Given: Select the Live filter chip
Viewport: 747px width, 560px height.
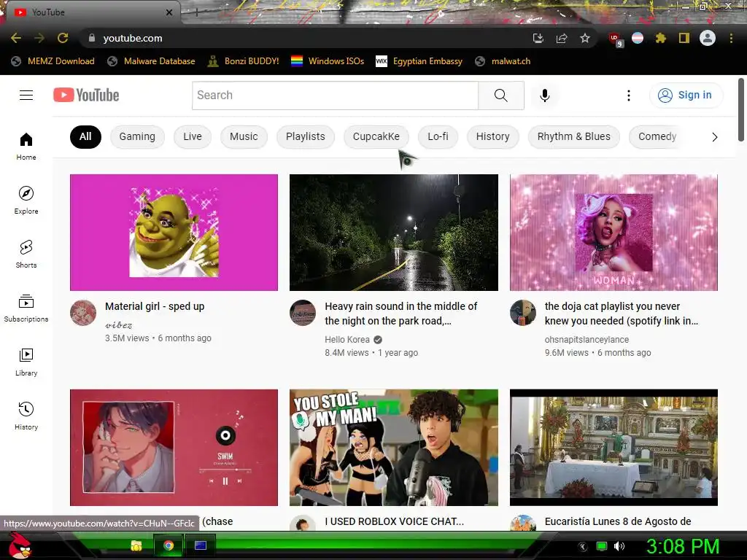Looking at the screenshot, I should 193,136.
